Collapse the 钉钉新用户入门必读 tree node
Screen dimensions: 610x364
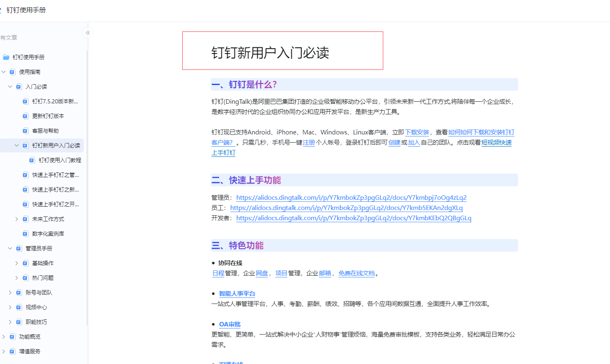[x=17, y=145]
